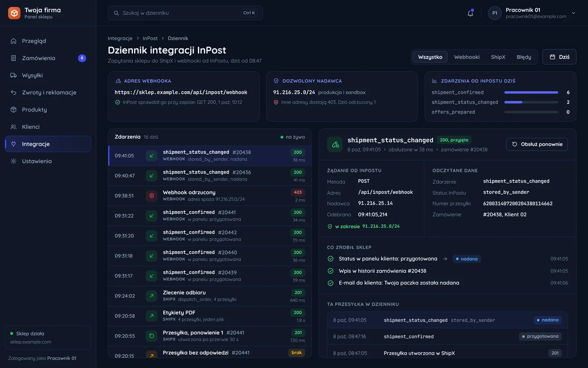
Task: Open Zamówienia in the sidebar
Action: coord(48,58)
